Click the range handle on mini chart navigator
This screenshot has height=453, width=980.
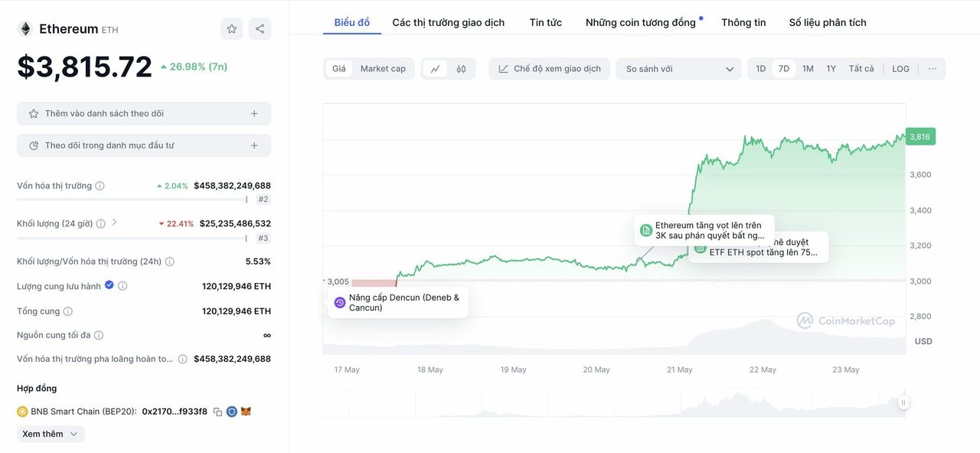point(903,402)
